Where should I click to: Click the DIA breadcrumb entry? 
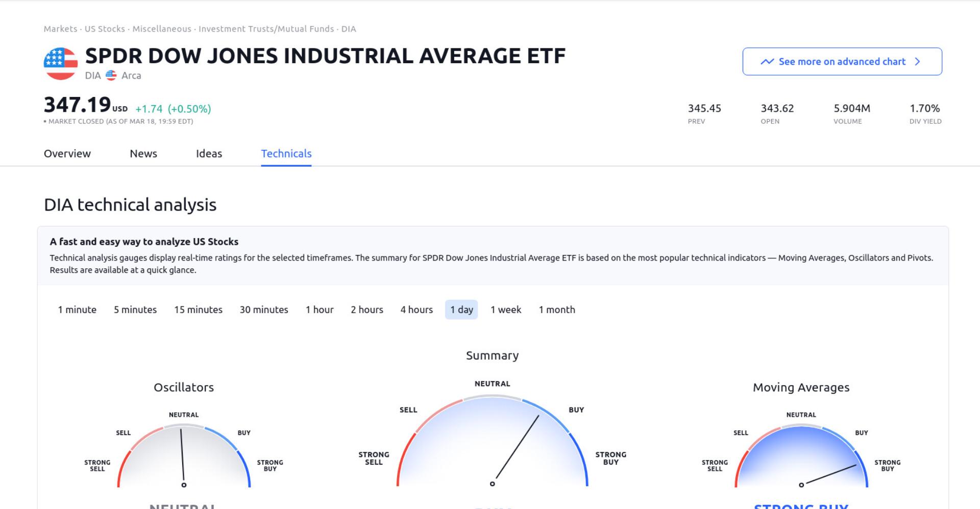pyautogui.click(x=349, y=29)
